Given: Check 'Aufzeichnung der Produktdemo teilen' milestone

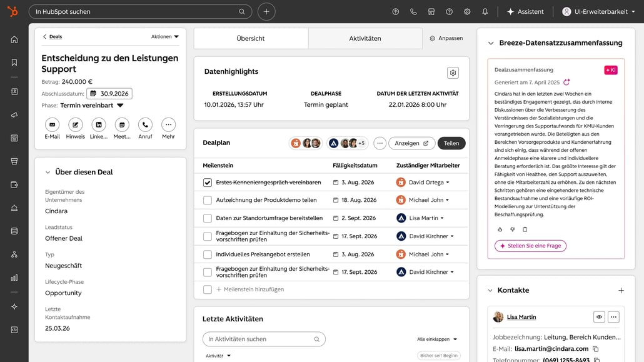Looking at the screenshot, I should tap(208, 200).
